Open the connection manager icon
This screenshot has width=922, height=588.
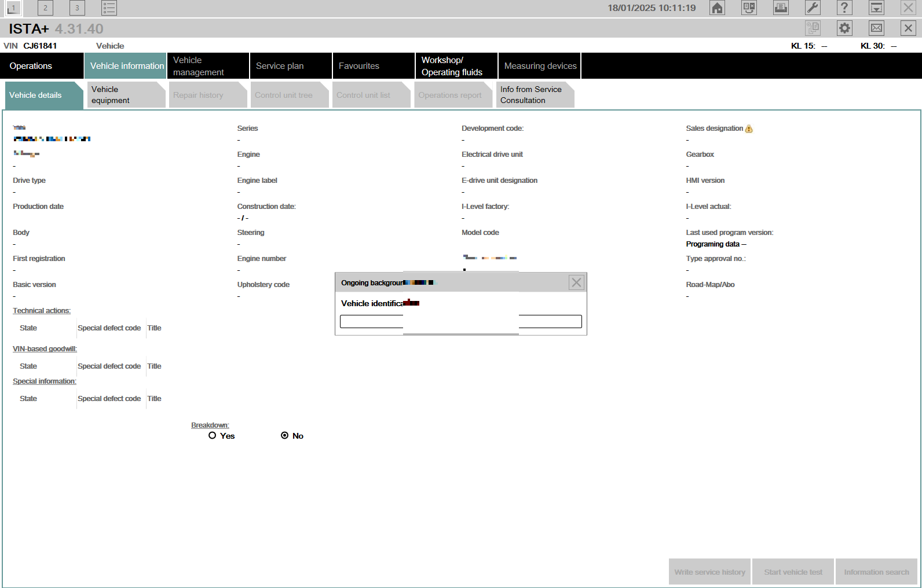pyautogui.click(x=749, y=8)
